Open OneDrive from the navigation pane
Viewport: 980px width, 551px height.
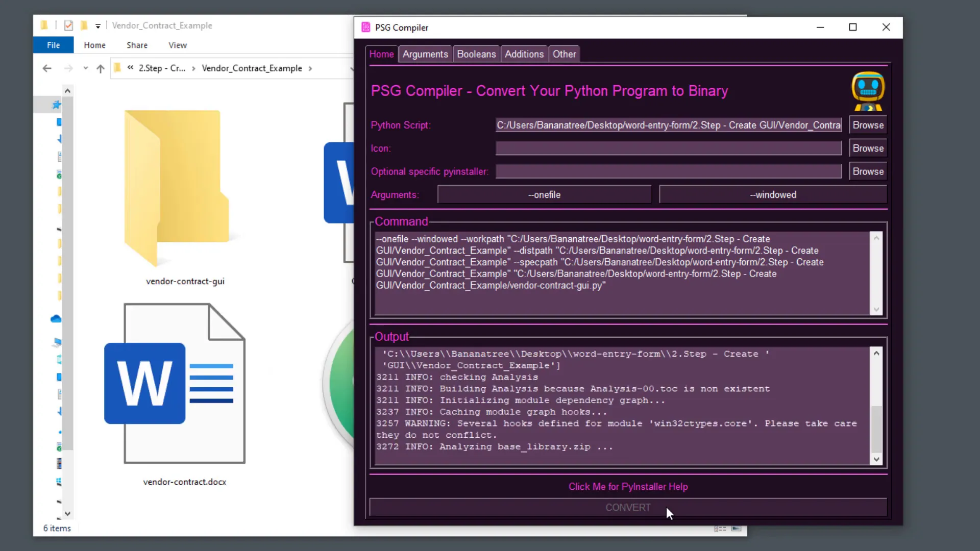(x=56, y=318)
